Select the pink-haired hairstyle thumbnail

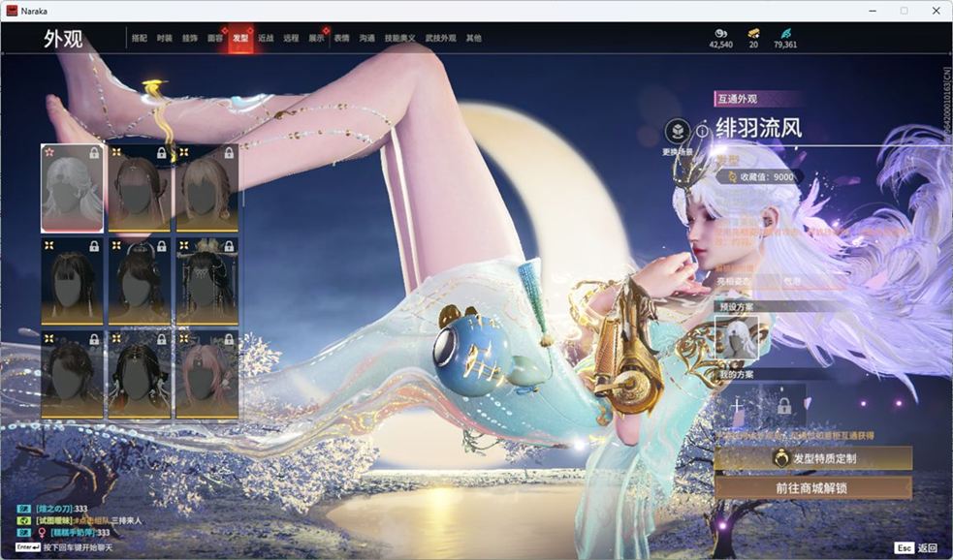(x=207, y=374)
